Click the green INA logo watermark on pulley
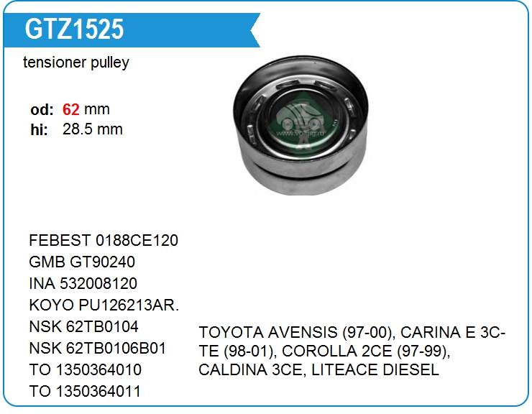The width and height of the screenshot is (532, 414). [302, 126]
